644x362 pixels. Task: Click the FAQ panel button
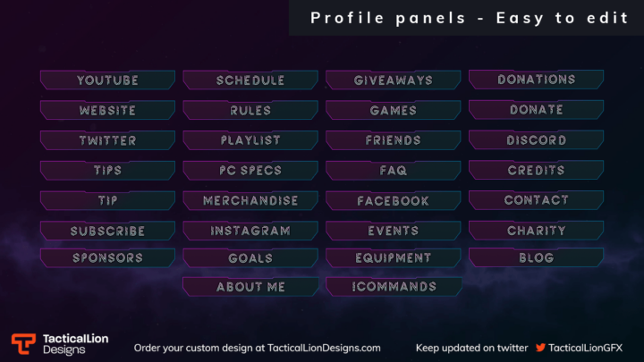coord(394,171)
